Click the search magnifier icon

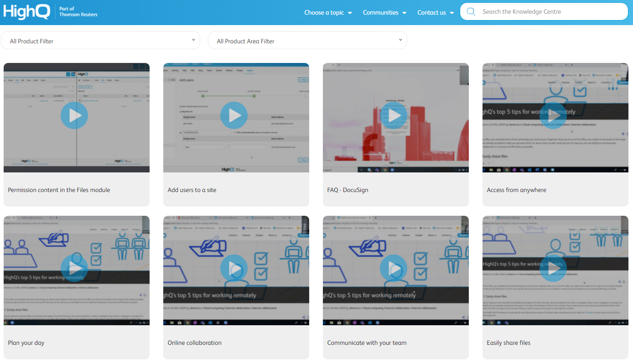coord(471,12)
